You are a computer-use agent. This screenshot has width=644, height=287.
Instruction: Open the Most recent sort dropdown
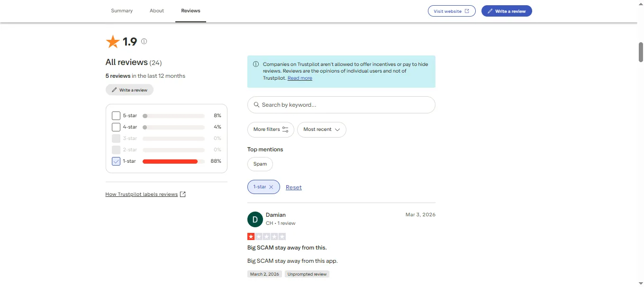[x=322, y=130]
